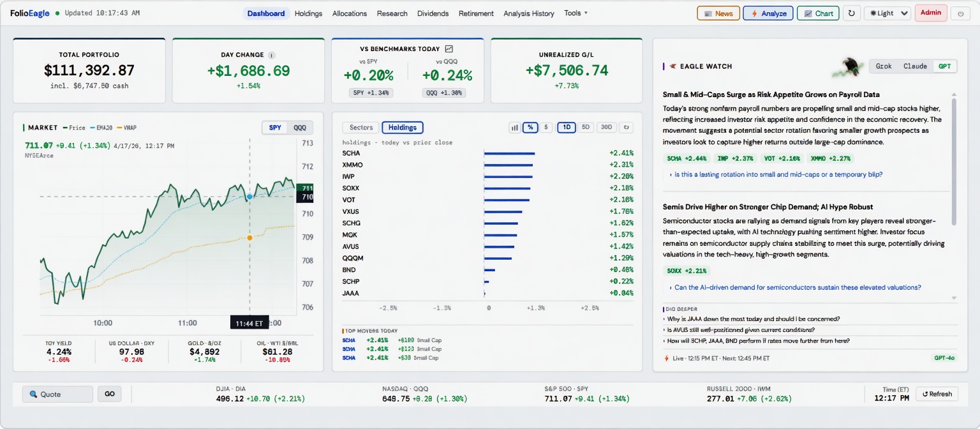Click the Analyze lightning bolt button
980x429 pixels.
(768, 13)
